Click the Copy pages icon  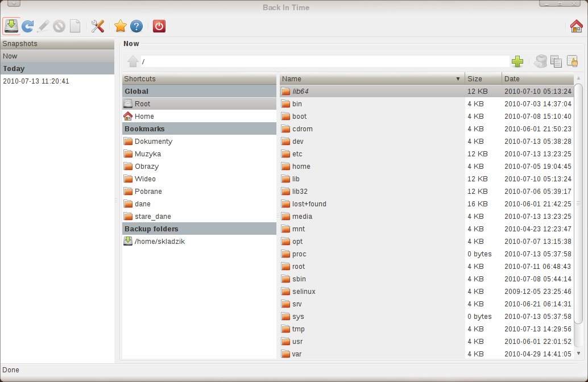(556, 61)
